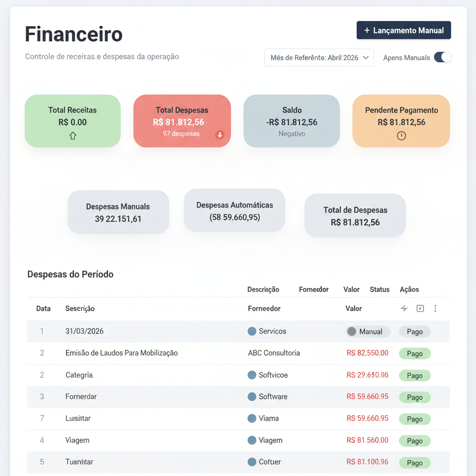Click Pago badge in the Software row
The width and height of the screenshot is (476, 476).
click(415, 397)
